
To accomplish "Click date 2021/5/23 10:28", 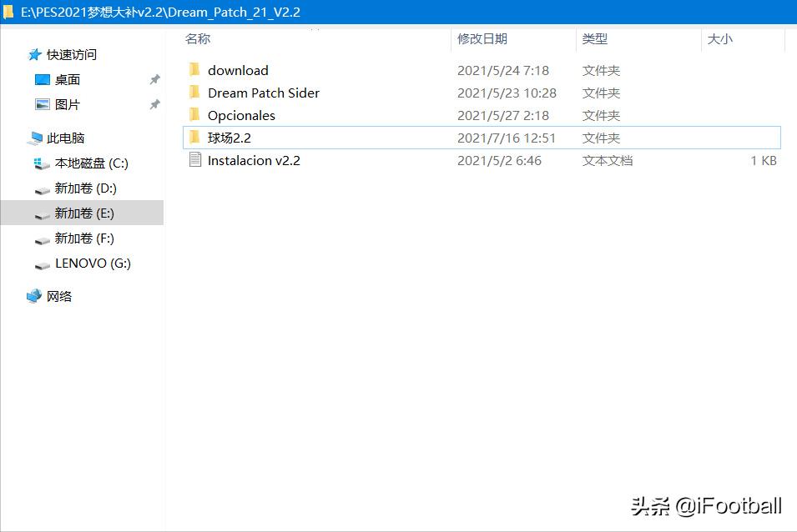I will tap(507, 93).
